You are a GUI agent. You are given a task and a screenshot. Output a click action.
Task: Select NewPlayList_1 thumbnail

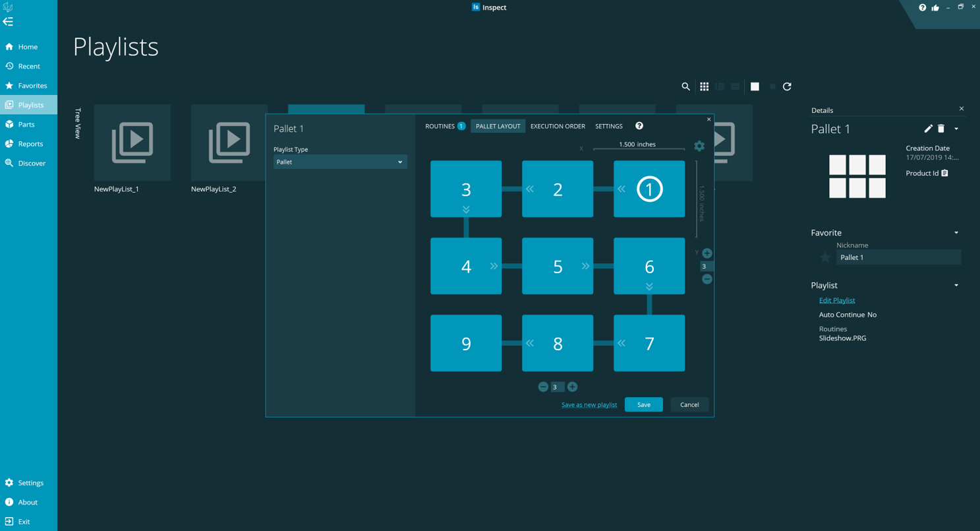132,142
